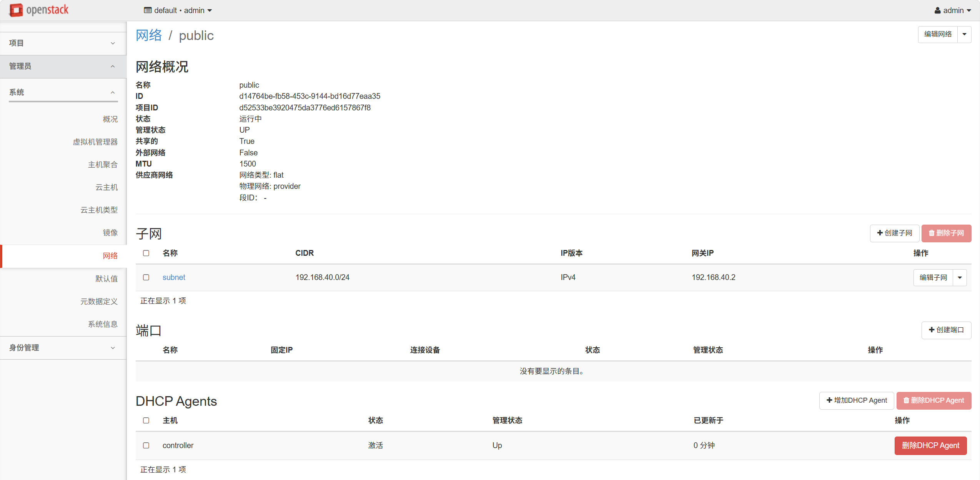Check the subnet row checkbox
The height and width of the screenshot is (480, 980).
coord(146,277)
